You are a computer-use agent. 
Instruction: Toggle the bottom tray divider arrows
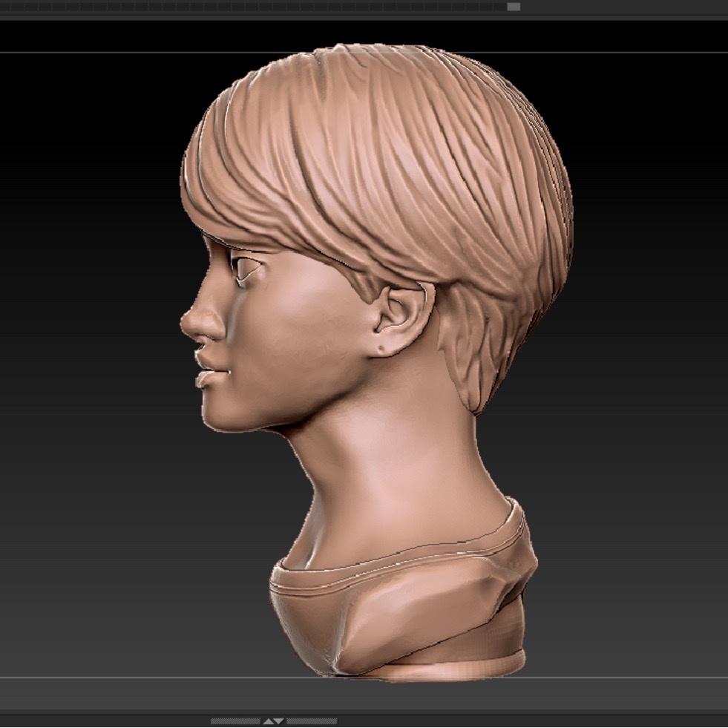[x=274, y=721]
